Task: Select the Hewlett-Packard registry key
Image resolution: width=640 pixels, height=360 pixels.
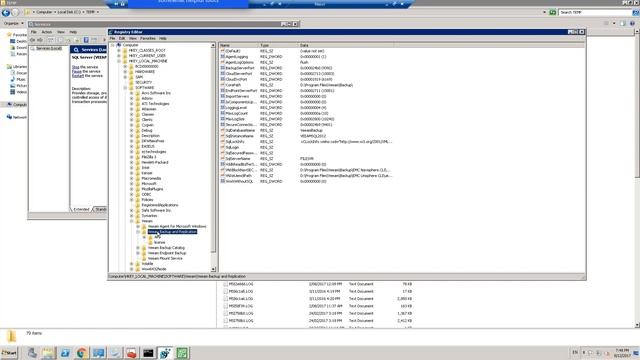Action: pos(155,162)
